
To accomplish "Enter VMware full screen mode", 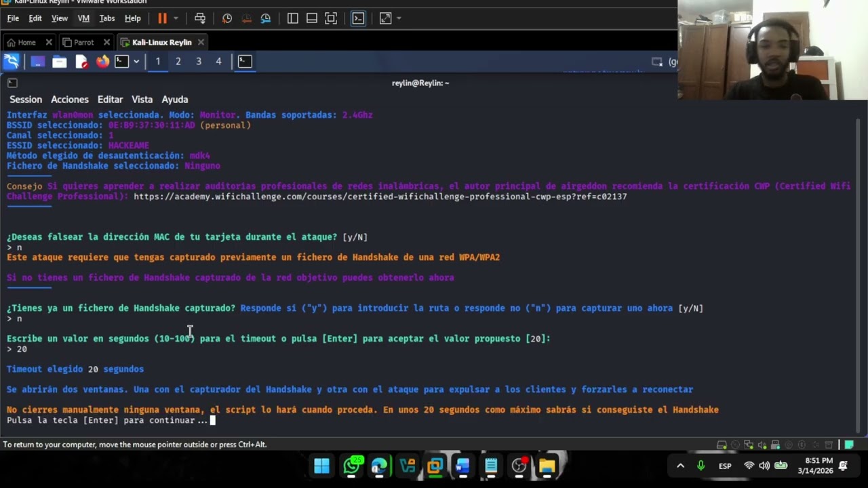I will pyautogui.click(x=331, y=18).
